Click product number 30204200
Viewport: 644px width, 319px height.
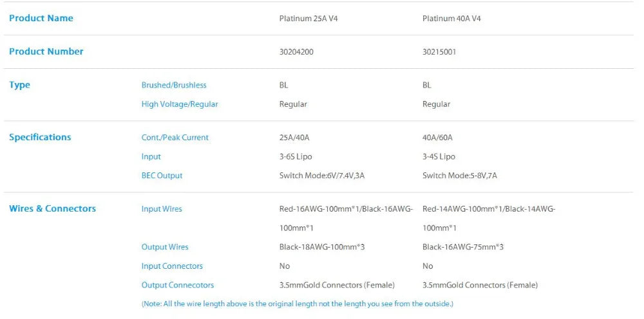[x=296, y=52]
